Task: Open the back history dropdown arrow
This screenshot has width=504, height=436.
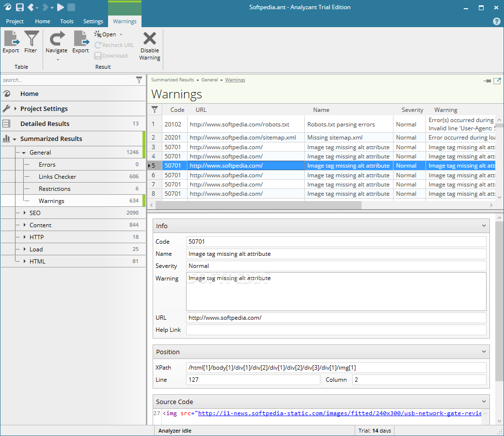Action: pyautogui.click(x=37, y=7)
